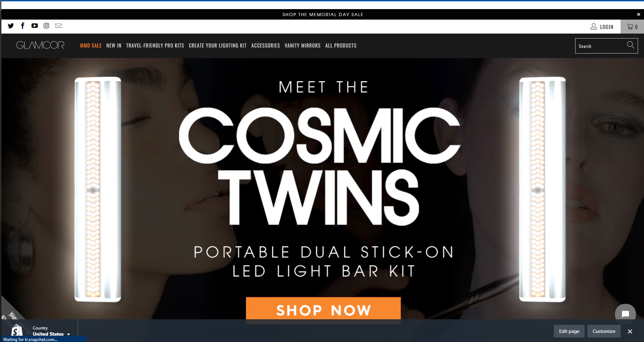Click the SHOP NOW button
This screenshot has width=644, height=342.
click(x=323, y=310)
